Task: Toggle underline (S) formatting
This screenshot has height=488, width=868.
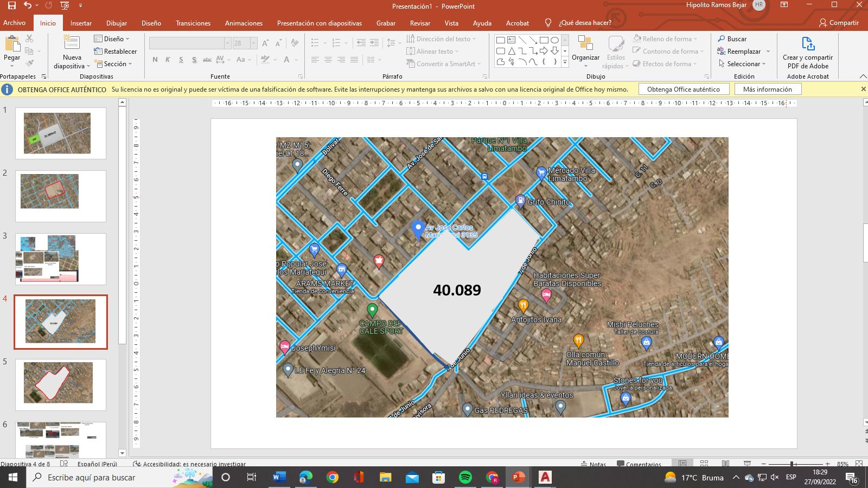Action: coord(181,60)
